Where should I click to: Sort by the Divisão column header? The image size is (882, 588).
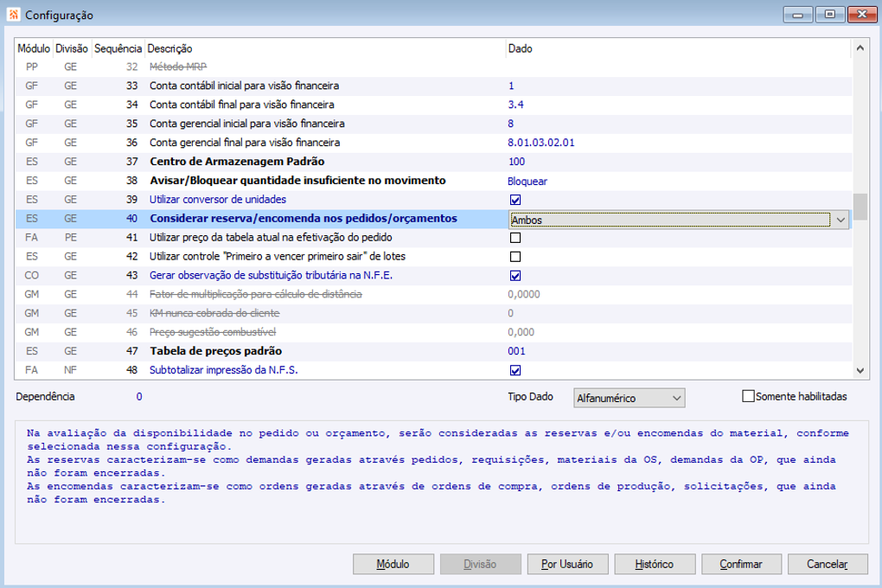72,48
